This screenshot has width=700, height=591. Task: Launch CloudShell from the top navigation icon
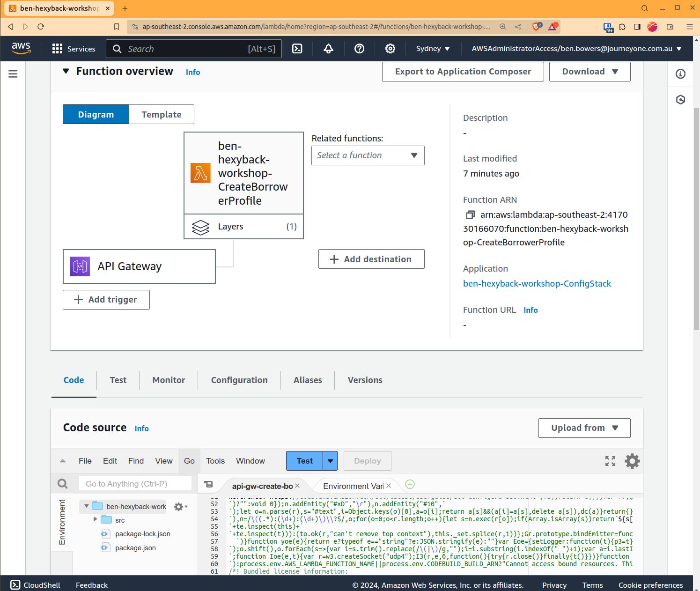[x=297, y=49]
